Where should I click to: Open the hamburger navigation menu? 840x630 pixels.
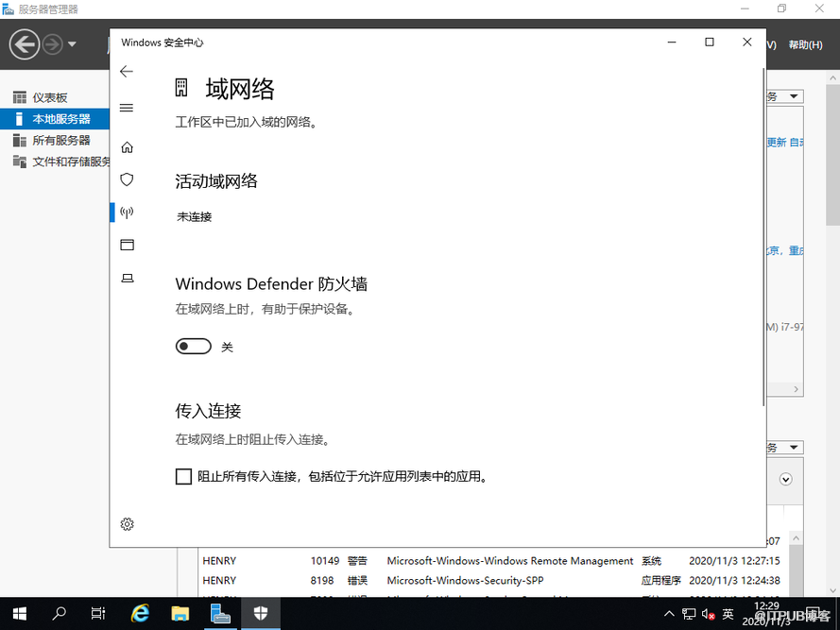tap(127, 108)
